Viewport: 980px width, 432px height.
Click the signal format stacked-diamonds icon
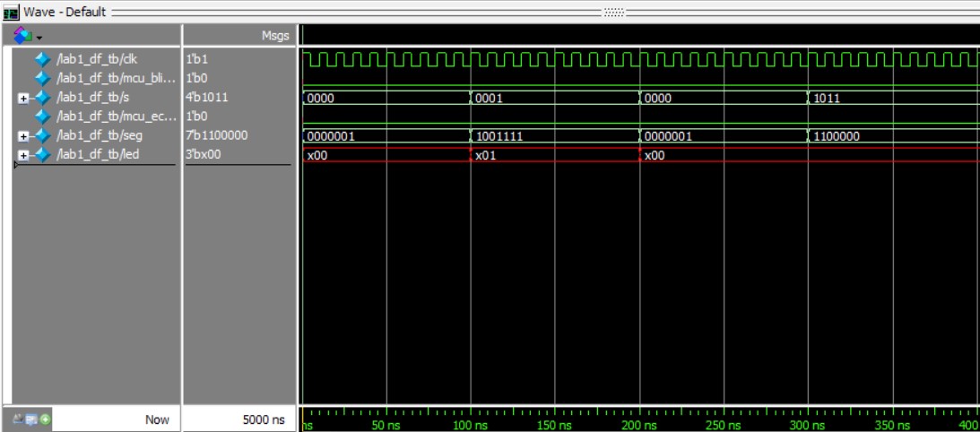point(22,35)
